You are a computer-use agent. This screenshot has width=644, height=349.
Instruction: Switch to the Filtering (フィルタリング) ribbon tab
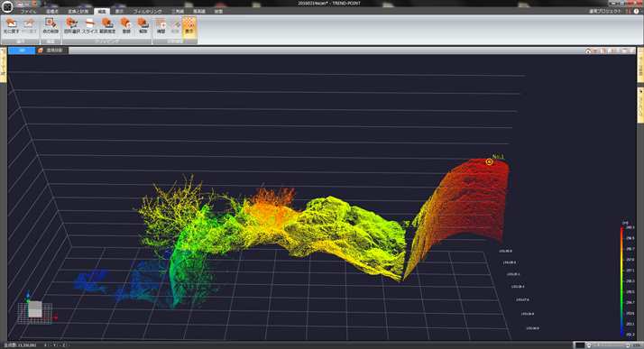coord(147,12)
